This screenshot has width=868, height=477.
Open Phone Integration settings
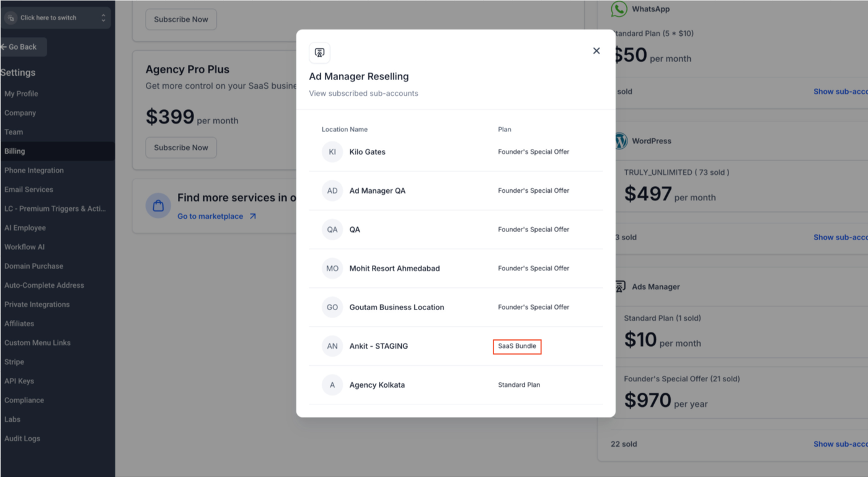tap(34, 171)
